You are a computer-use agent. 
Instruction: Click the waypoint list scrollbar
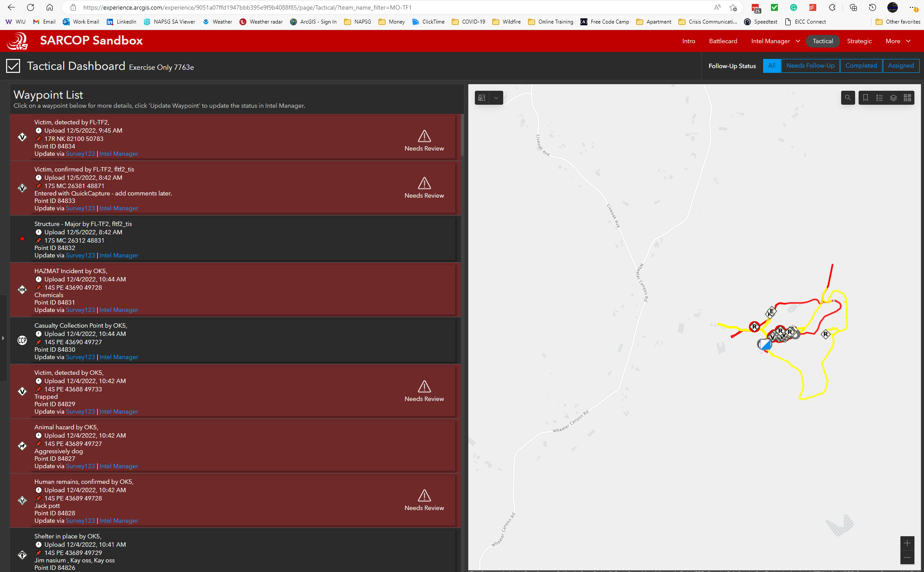click(462, 135)
